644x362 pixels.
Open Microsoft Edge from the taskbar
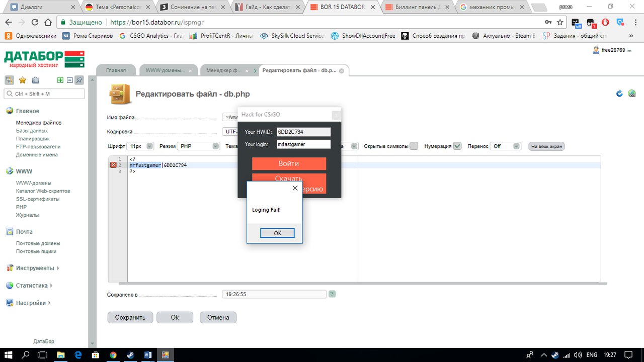pyautogui.click(x=78, y=354)
